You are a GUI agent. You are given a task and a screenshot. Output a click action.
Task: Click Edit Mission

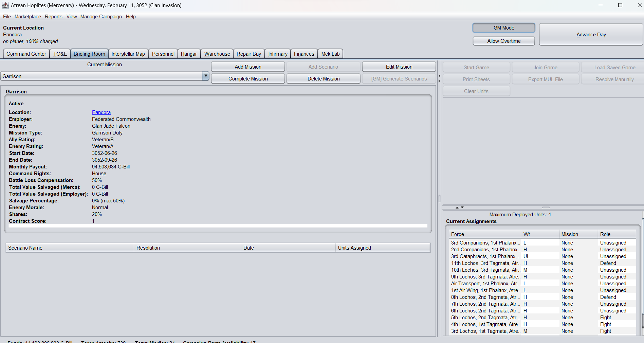pos(399,67)
